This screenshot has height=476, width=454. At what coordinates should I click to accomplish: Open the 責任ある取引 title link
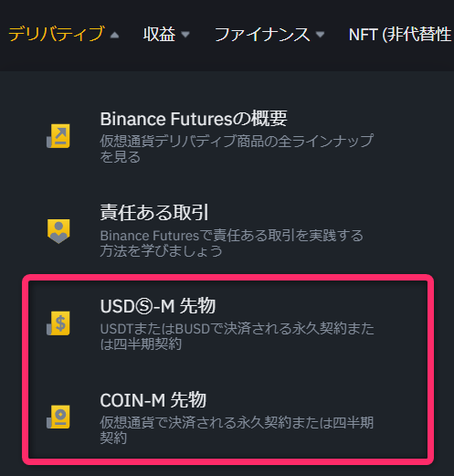(154, 212)
